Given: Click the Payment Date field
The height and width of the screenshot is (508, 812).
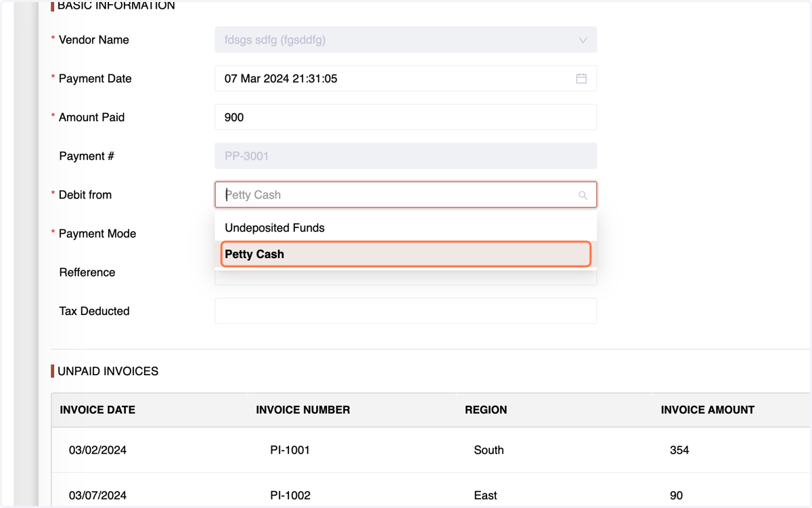Looking at the screenshot, I should click(406, 79).
